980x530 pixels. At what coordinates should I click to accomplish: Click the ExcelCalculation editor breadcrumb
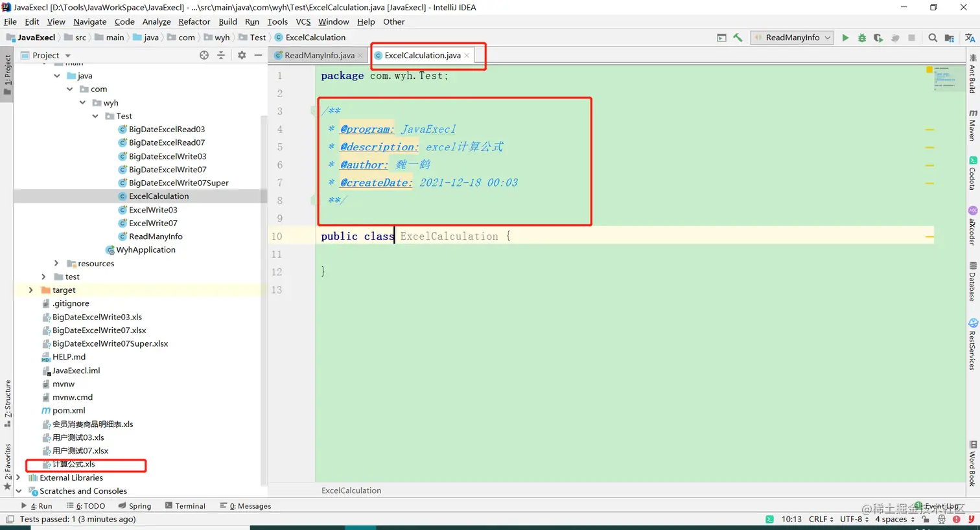351,490
